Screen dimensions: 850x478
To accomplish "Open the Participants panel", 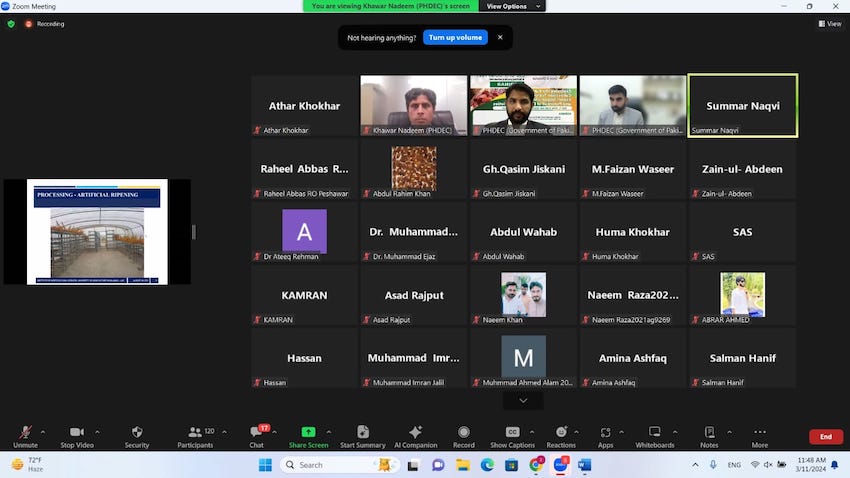I will [195, 435].
